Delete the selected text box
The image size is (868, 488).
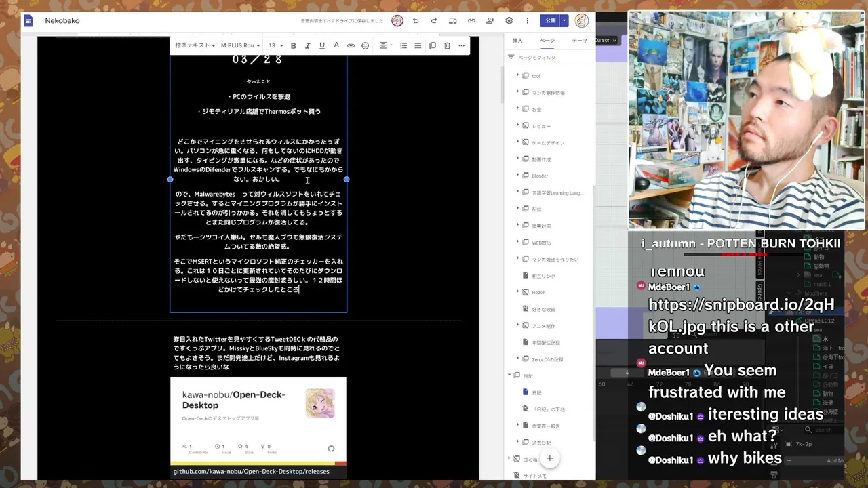click(x=447, y=45)
